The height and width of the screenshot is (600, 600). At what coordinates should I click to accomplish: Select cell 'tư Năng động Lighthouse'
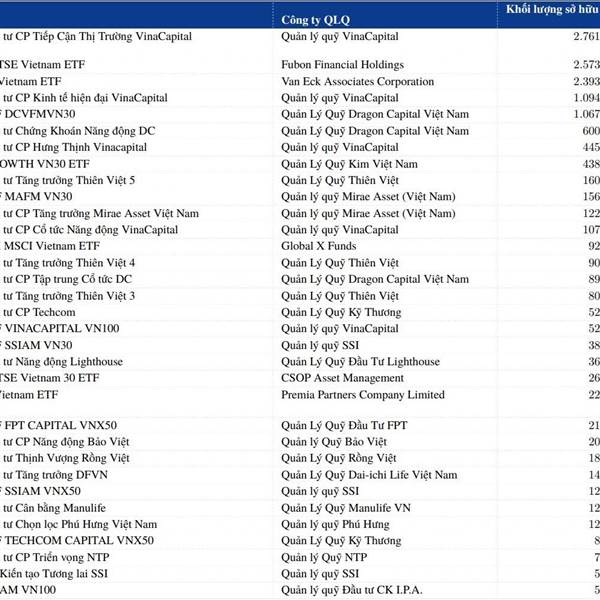pyautogui.click(x=63, y=362)
